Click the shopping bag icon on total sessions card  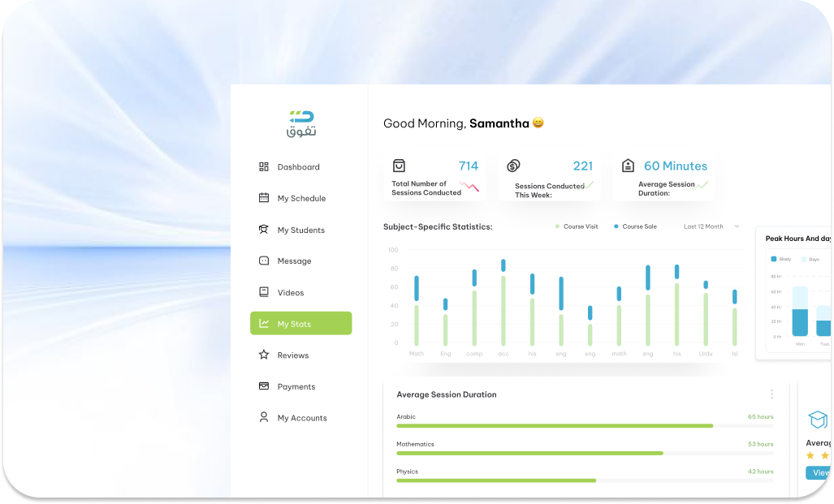click(x=399, y=166)
